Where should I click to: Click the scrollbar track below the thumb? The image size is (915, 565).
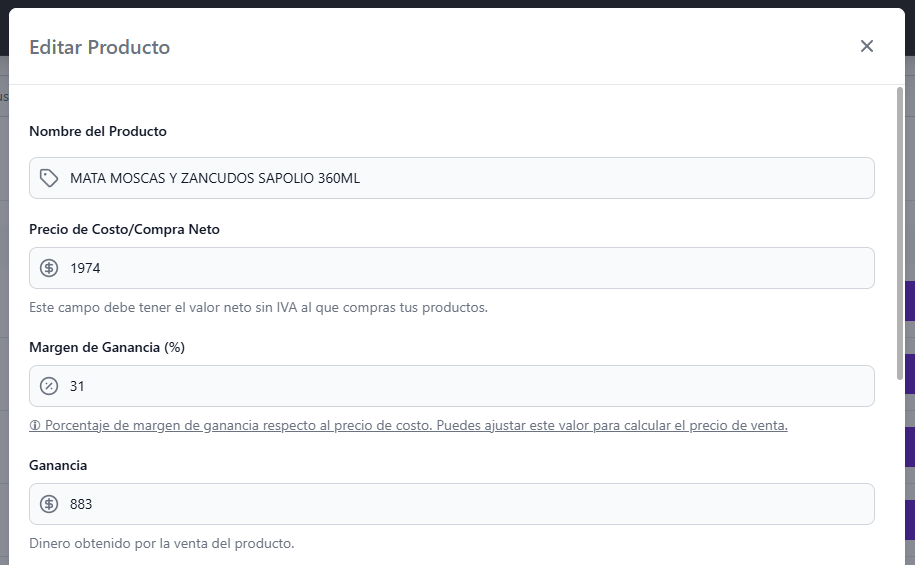click(900, 470)
